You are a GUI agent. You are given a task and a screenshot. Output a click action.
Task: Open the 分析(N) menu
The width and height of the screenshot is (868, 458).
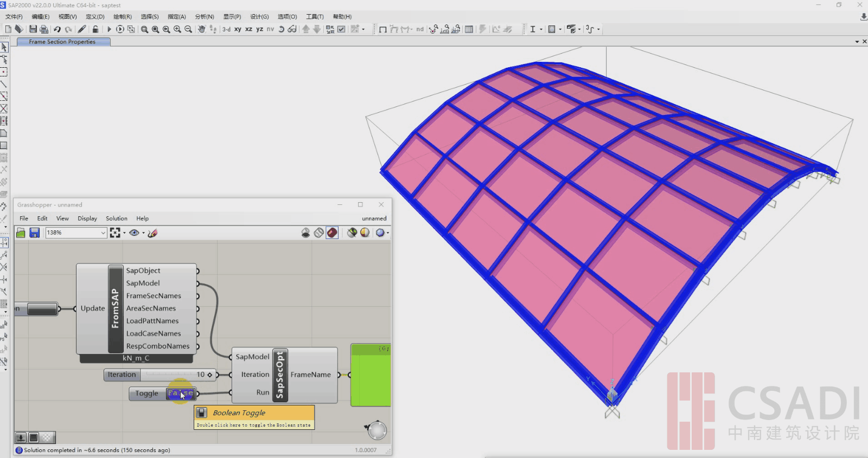(205, 17)
